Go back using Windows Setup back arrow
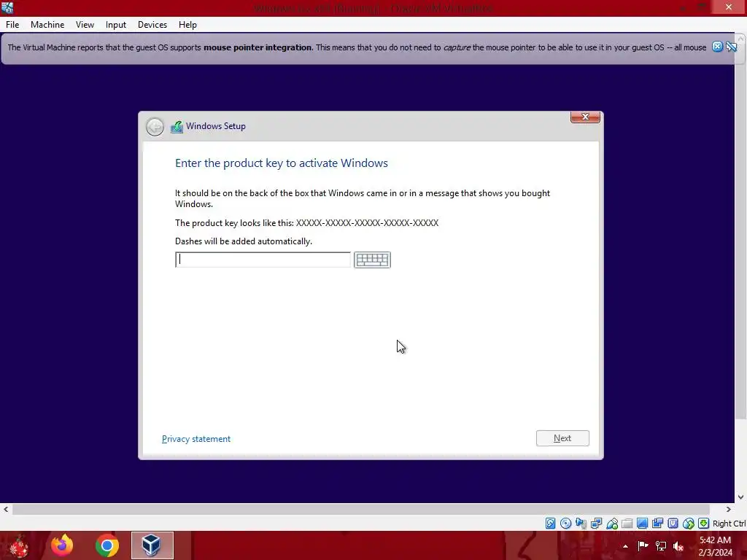747x560 pixels. point(155,127)
